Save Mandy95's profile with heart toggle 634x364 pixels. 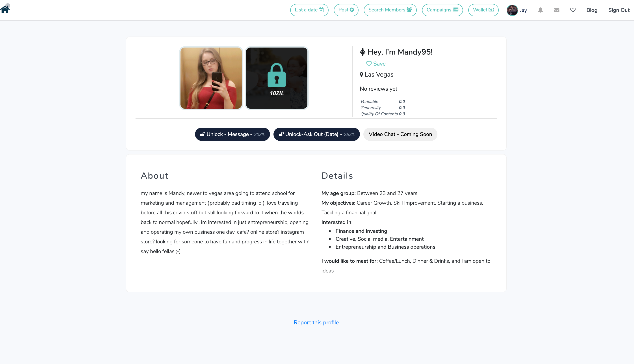(x=376, y=64)
